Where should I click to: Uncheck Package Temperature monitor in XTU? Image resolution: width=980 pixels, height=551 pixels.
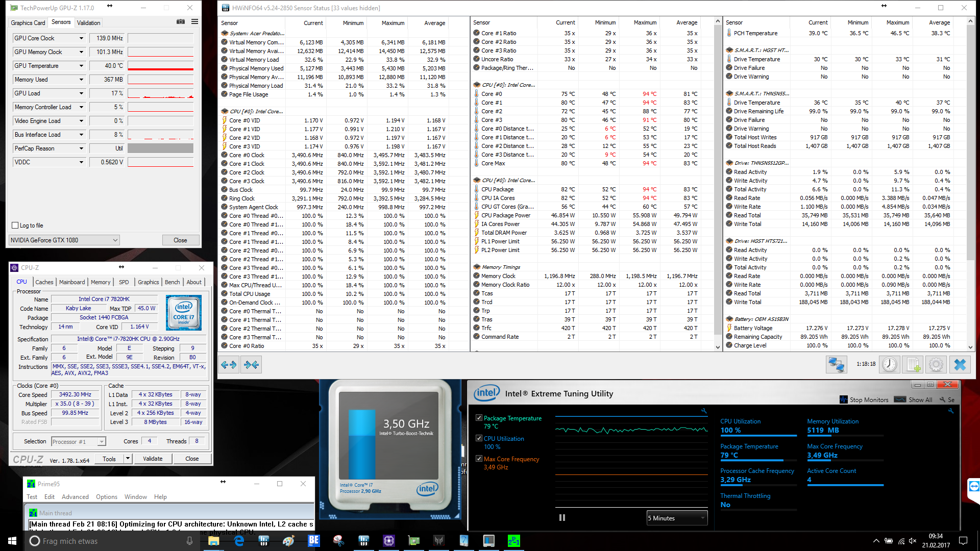point(479,418)
